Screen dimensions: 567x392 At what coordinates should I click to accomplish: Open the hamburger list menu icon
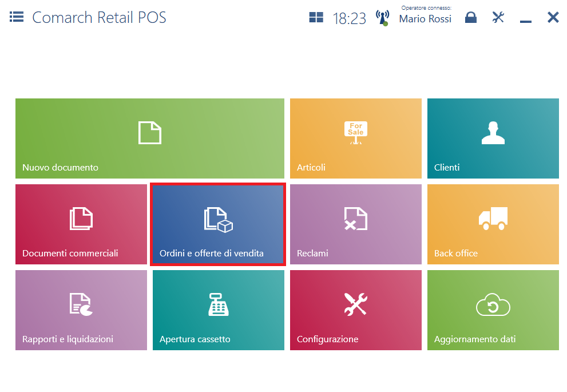point(17,17)
